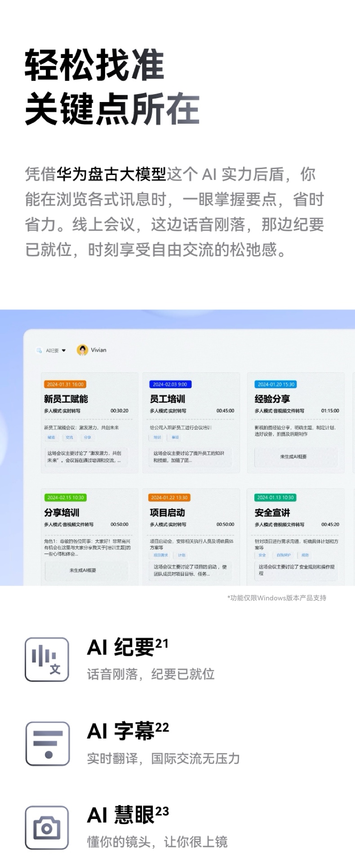
Task: Select the 计划 tag in 项目启动 card
Action: tap(182, 555)
